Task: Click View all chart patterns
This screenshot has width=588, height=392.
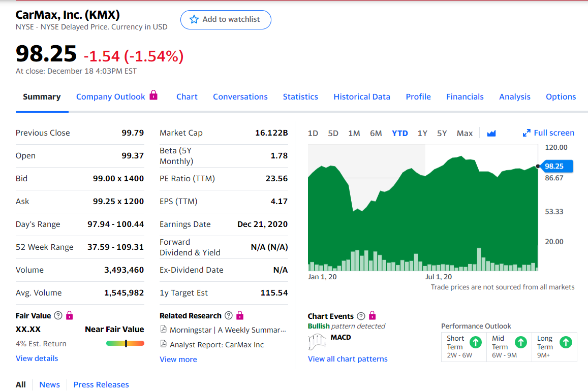Action: click(x=348, y=358)
